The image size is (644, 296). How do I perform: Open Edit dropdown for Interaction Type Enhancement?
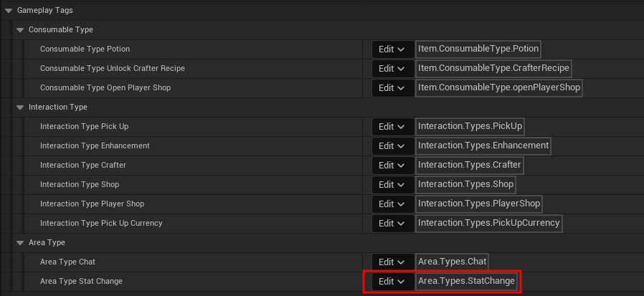click(x=393, y=145)
